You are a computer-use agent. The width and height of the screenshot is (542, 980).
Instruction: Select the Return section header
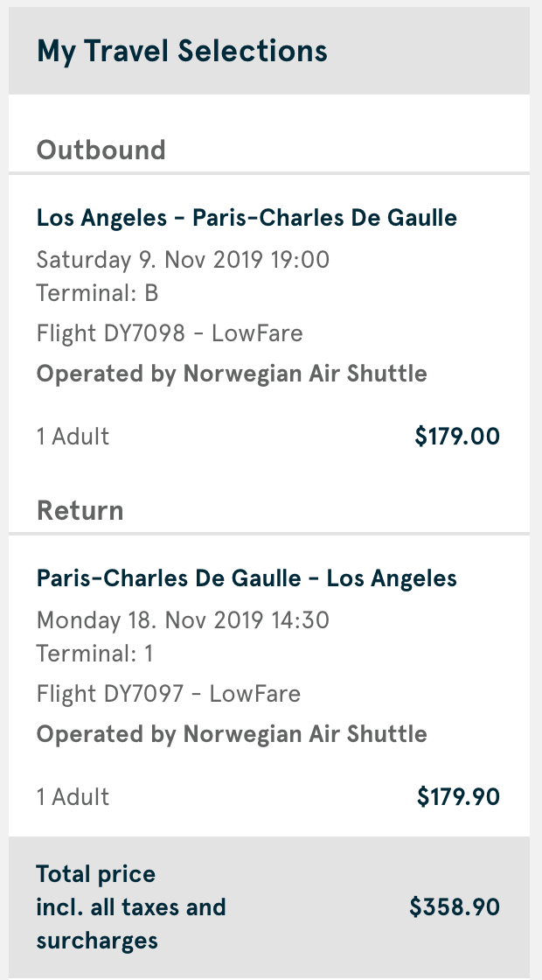[x=80, y=510]
